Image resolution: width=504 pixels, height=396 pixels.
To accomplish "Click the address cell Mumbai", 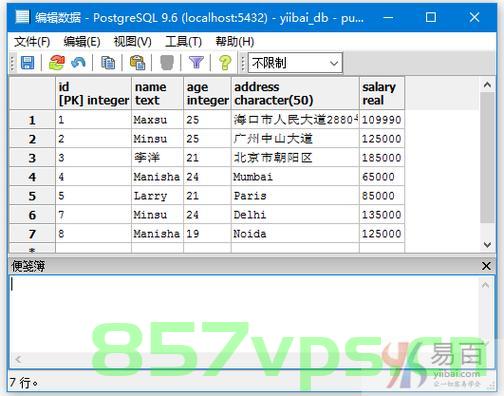I will pyautogui.click(x=295, y=177).
